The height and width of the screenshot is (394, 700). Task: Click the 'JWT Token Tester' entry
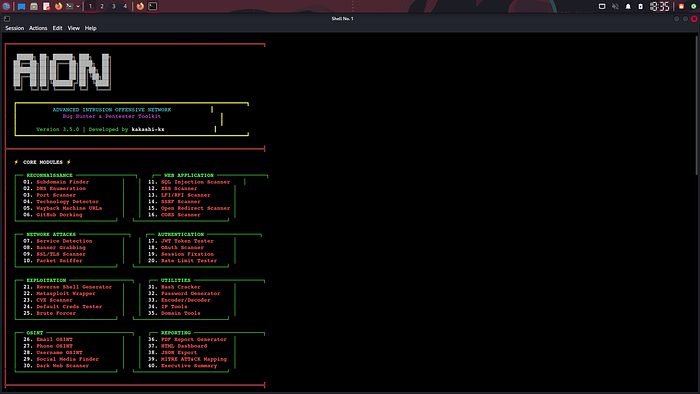click(x=187, y=241)
